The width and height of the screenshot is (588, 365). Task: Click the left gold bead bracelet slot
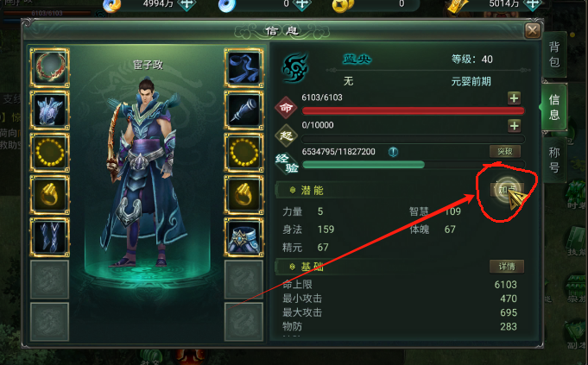click(49, 153)
